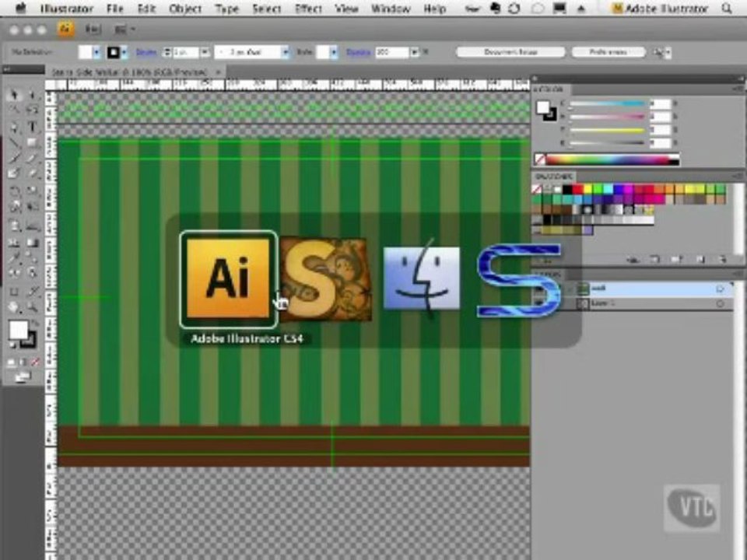747x560 pixels.
Task: Click the Fill box in the toolbox
Action: click(18, 330)
